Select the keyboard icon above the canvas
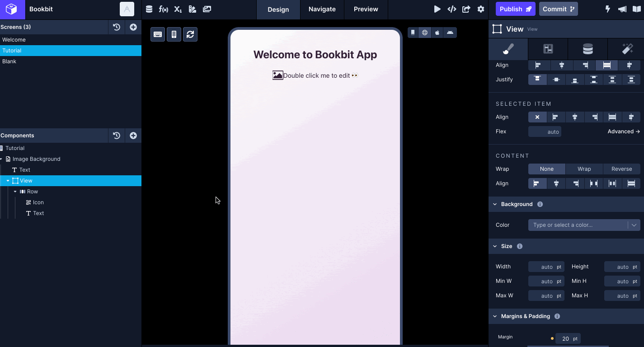 [x=157, y=34]
